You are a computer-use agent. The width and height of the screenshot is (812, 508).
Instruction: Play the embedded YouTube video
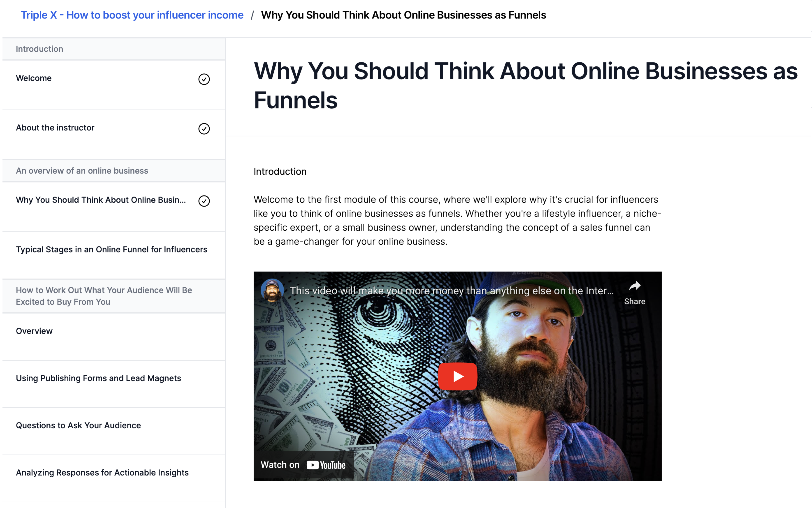tap(457, 376)
